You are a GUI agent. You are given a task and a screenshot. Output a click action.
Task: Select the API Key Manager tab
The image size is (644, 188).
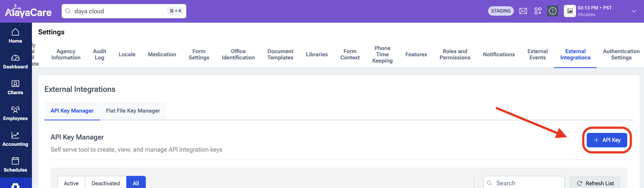[72, 111]
